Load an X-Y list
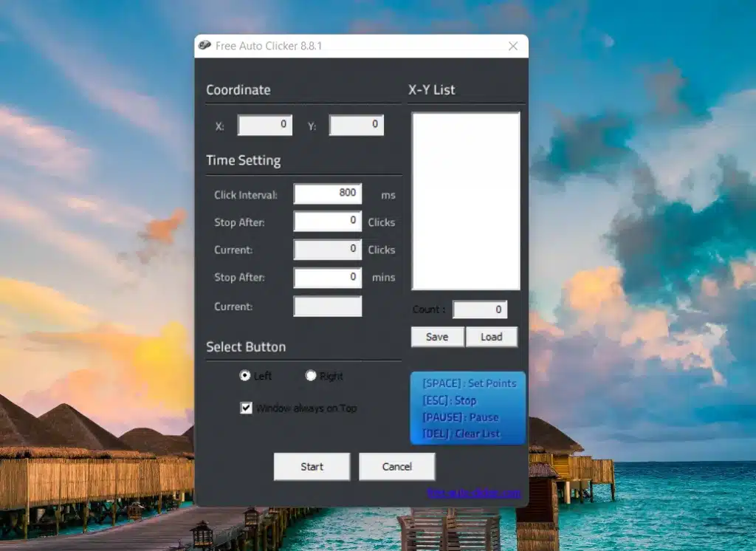 click(x=491, y=337)
